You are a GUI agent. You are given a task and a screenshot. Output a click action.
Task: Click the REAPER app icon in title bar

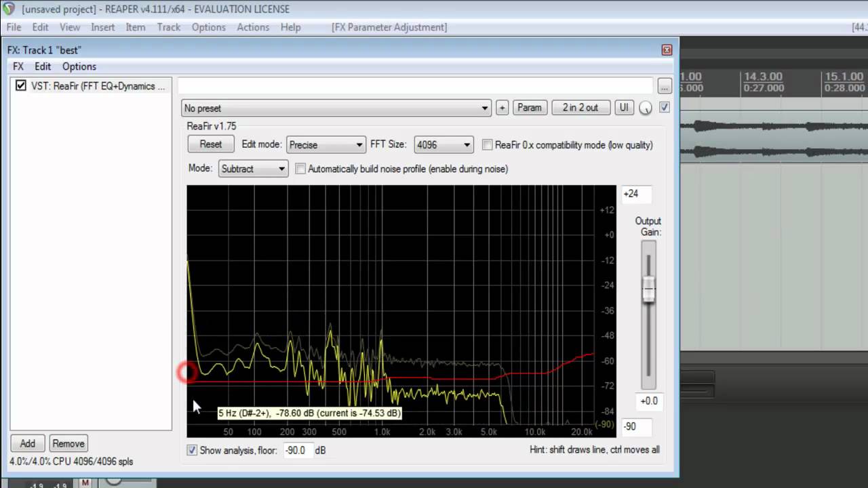point(9,9)
